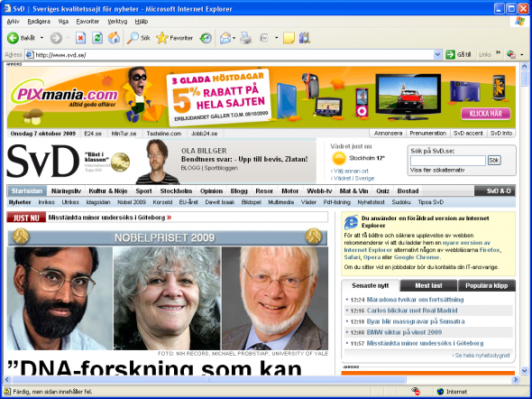Click the Nobel laureates photo collage
This screenshot has width=532, height=399.
click(168, 298)
